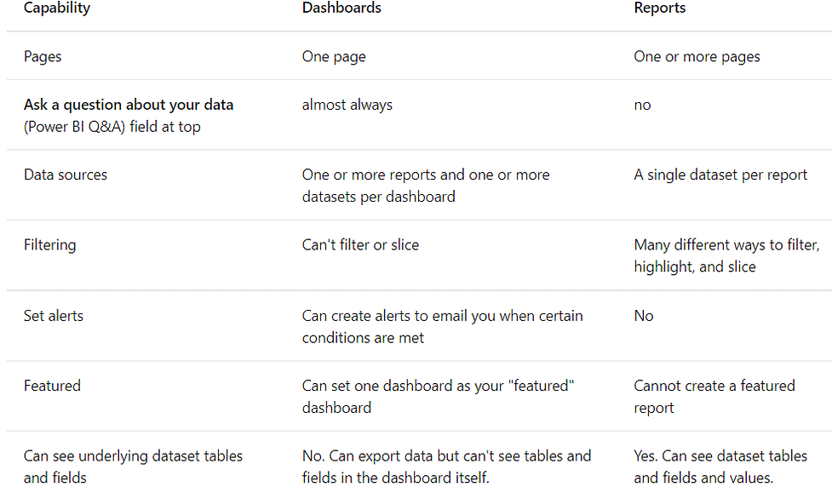Click the Data sources row label
Image resolution: width=832 pixels, height=504 pixels.
tap(66, 175)
